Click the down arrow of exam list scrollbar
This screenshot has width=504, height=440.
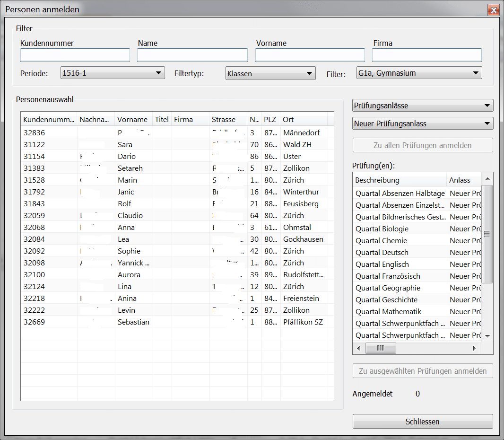487,336
